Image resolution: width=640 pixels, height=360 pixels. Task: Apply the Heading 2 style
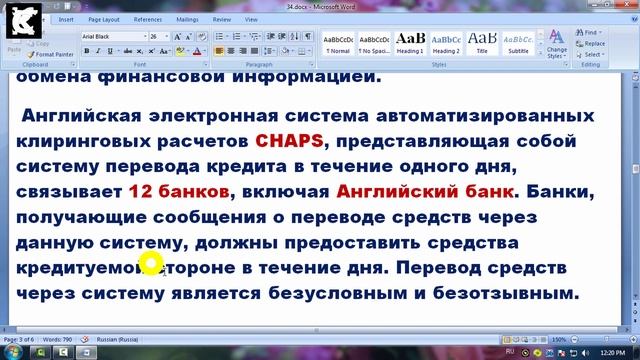tap(446, 44)
